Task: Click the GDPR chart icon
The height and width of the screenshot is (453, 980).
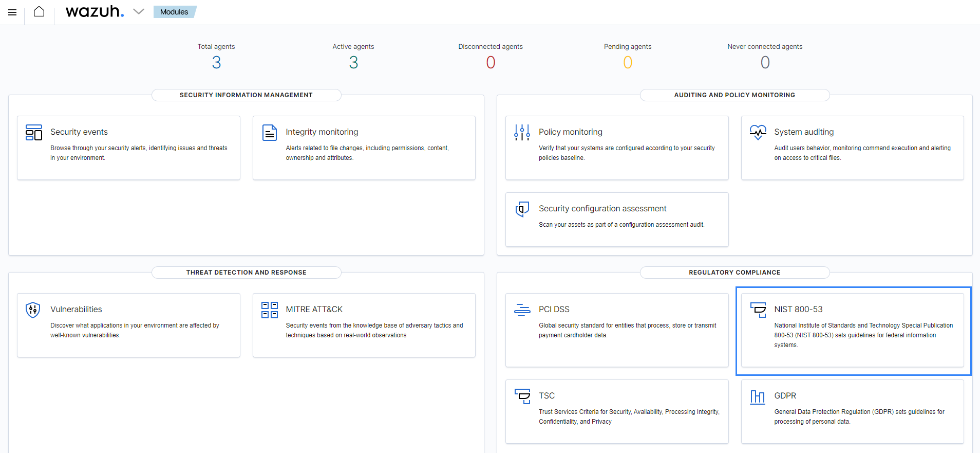Action: (758, 396)
